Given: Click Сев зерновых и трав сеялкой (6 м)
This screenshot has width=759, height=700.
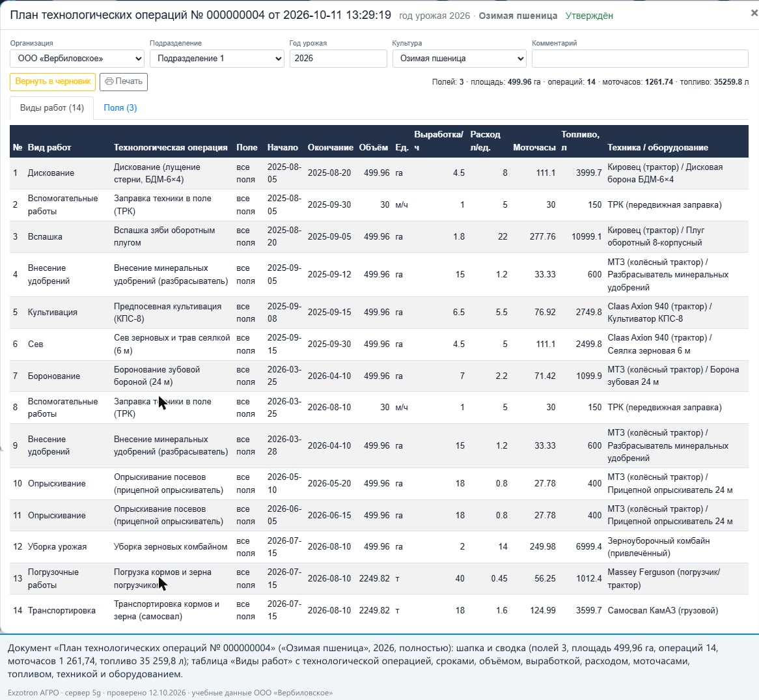Looking at the screenshot, I should [x=172, y=344].
